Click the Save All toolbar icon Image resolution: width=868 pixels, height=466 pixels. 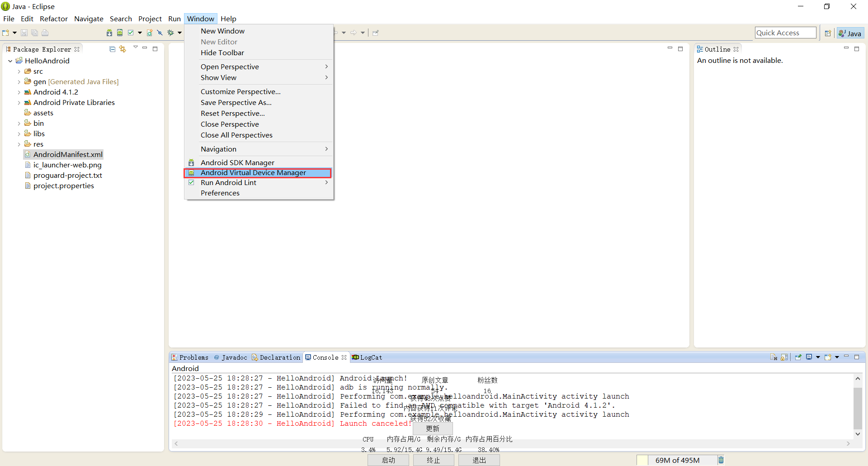coord(35,33)
